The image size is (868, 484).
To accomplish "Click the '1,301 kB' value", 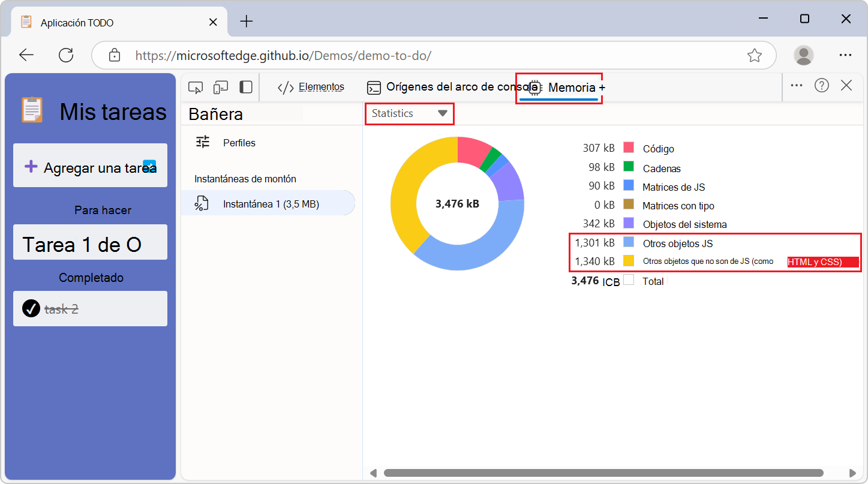I will (x=594, y=243).
